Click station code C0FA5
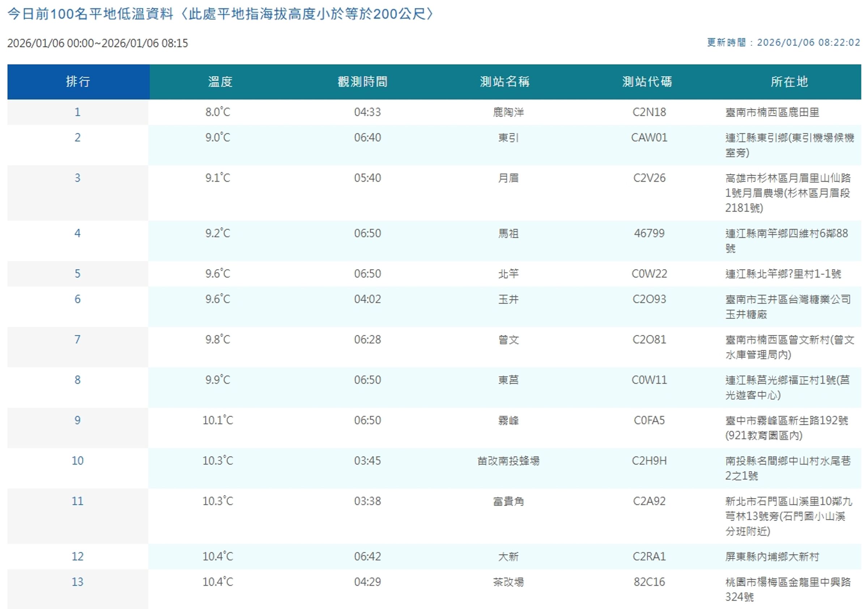The height and width of the screenshot is (609, 868). pyautogui.click(x=649, y=420)
